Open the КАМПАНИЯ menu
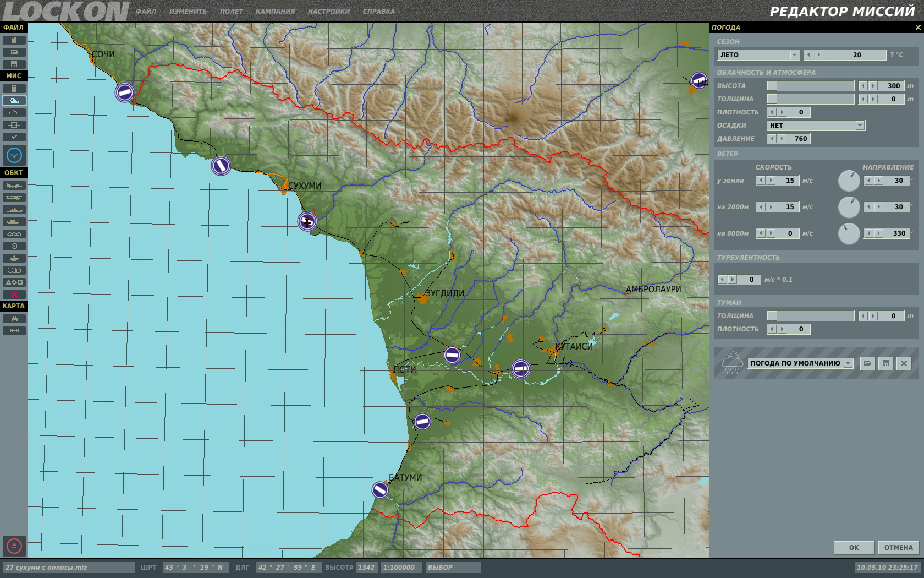 (x=275, y=12)
